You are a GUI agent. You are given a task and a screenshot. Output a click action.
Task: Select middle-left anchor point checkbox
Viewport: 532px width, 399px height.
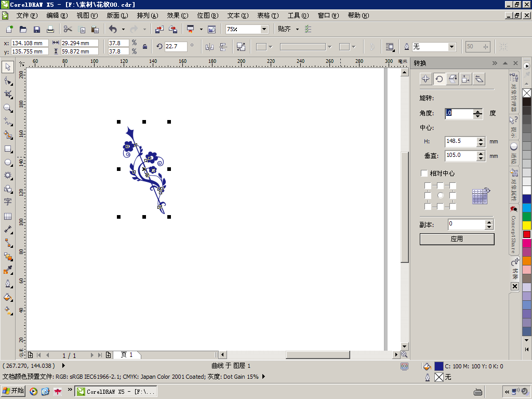coord(428,196)
